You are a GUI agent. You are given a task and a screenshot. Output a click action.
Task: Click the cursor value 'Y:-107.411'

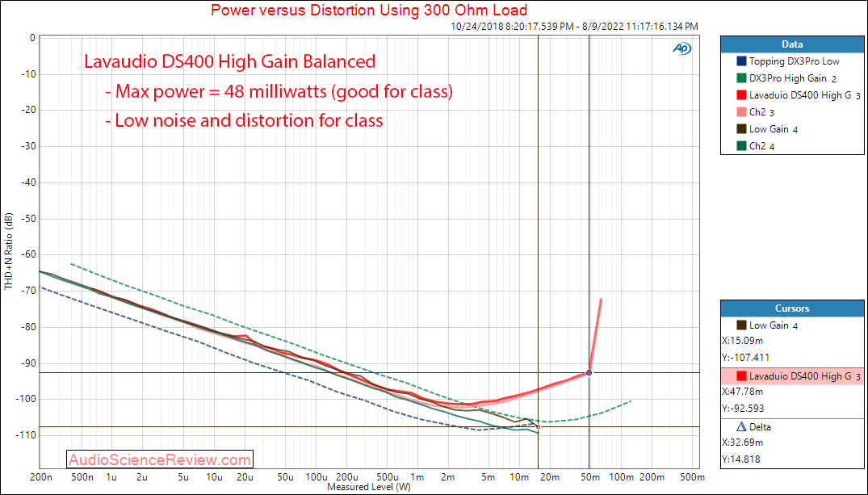pyautogui.click(x=745, y=358)
